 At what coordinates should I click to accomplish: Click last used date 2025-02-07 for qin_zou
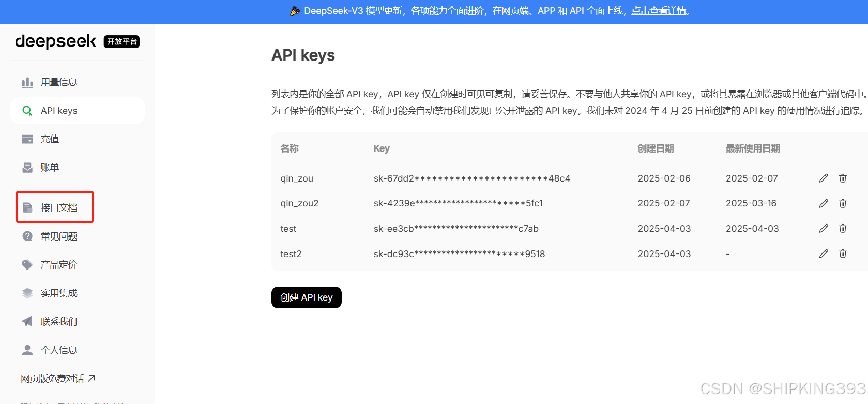click(x=752, y=178)
